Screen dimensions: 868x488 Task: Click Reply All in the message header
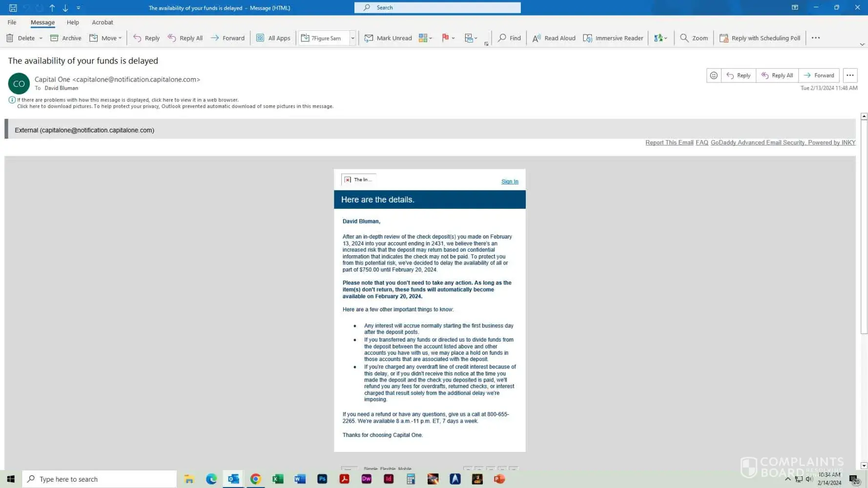point(777,76)
